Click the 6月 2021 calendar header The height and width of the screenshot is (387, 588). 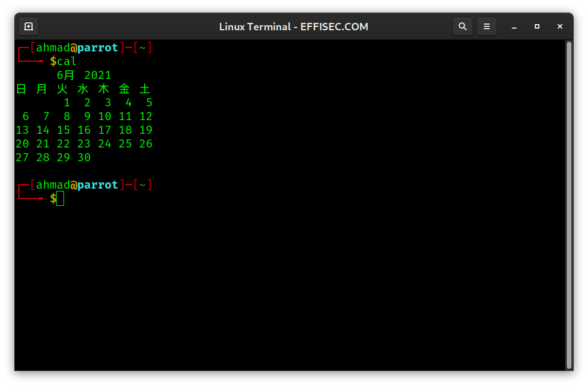click(x=84, y=75)
